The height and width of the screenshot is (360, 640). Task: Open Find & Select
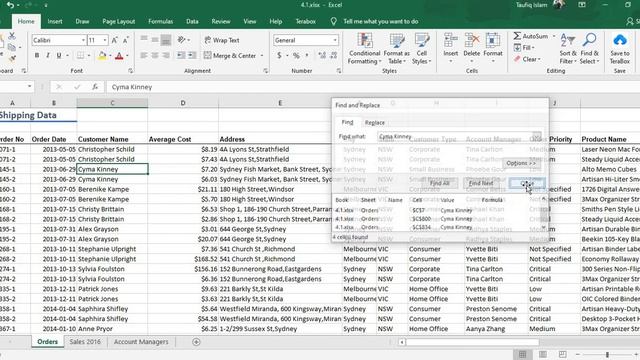point(589,49)
